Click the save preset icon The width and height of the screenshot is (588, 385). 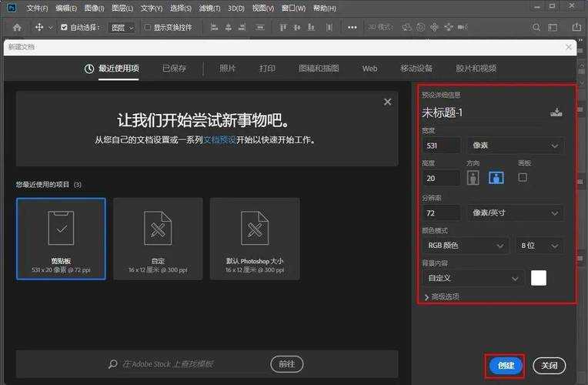click(556, 112)
